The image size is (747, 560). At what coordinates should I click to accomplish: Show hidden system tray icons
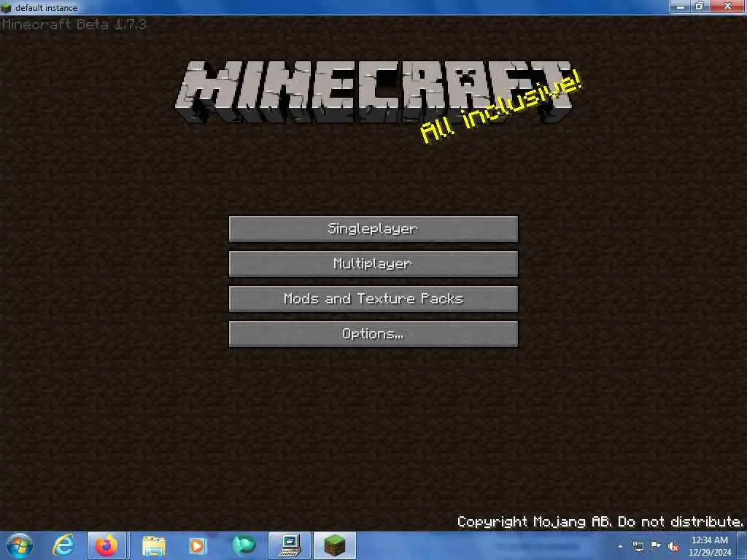click(620, 546)
